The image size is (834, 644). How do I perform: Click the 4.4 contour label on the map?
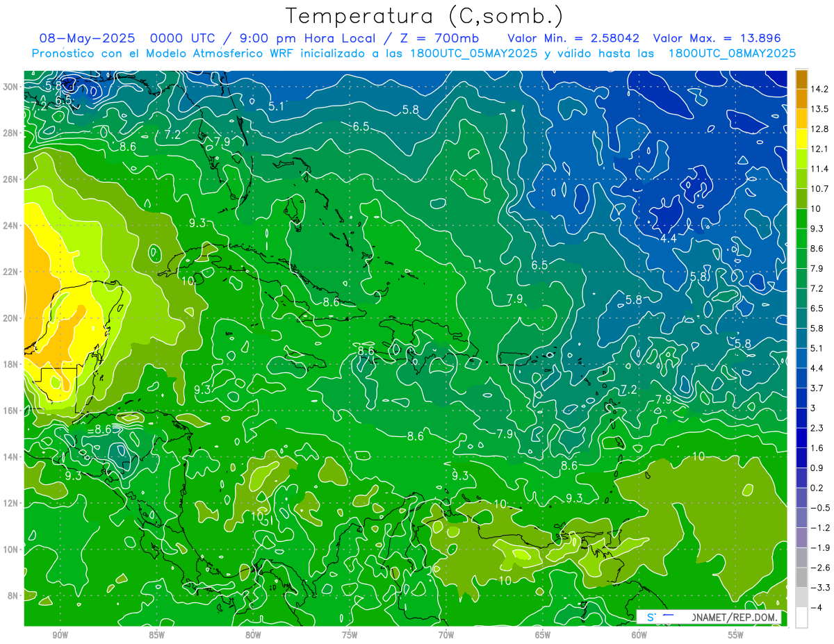668,238
